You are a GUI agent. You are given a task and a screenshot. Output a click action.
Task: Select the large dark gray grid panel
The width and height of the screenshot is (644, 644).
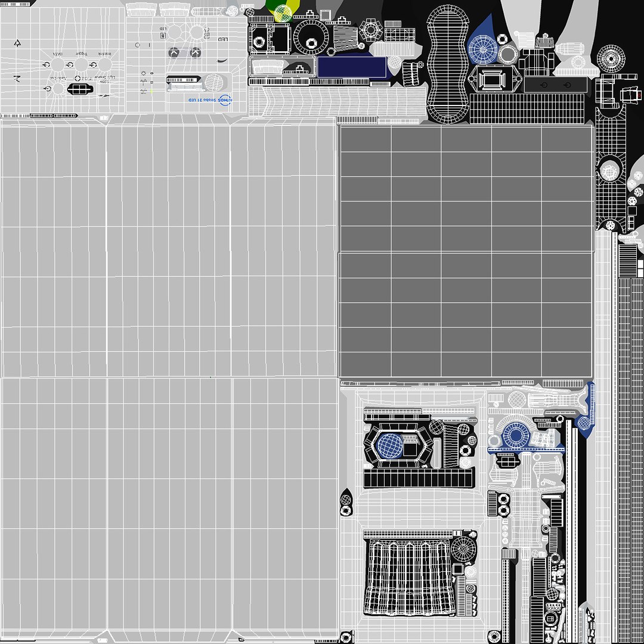coord(466,252)
